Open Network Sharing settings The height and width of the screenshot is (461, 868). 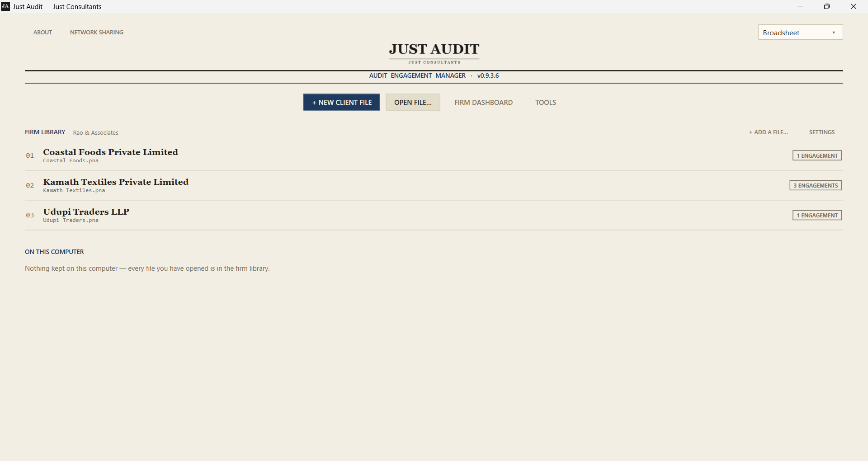pyautogui.click(x=97, y=33)
